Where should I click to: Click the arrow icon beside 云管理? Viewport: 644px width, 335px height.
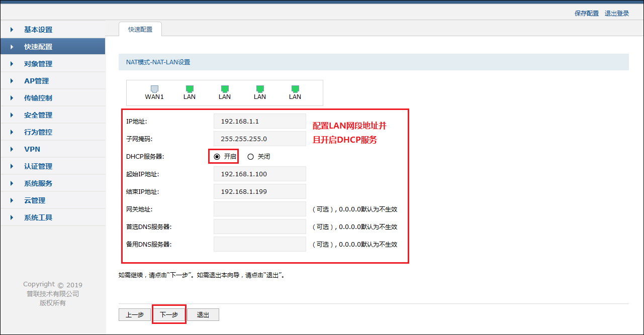(12, 200)
